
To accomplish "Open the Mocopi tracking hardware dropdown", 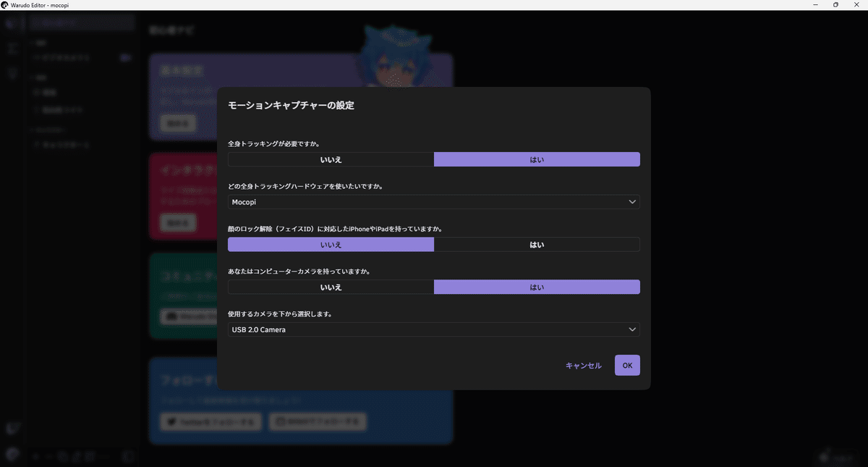I will tap(433, 201).
